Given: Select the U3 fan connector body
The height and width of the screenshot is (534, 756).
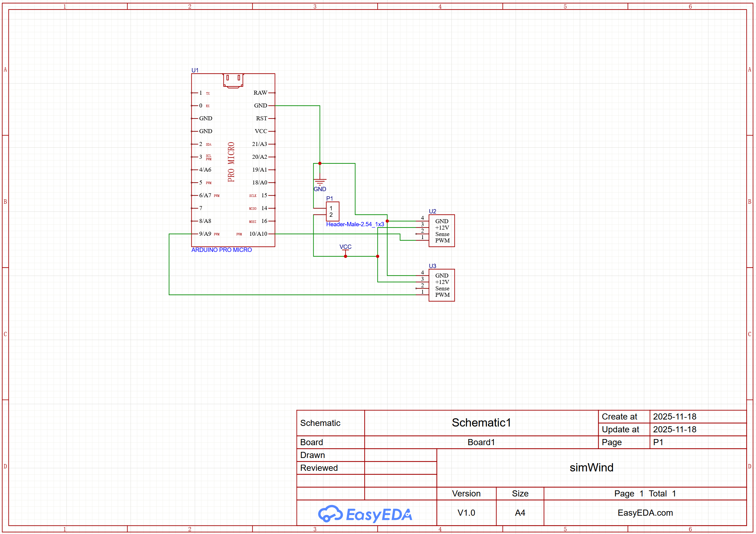Looking at the screenshot, I should click(x=442, y=285).
